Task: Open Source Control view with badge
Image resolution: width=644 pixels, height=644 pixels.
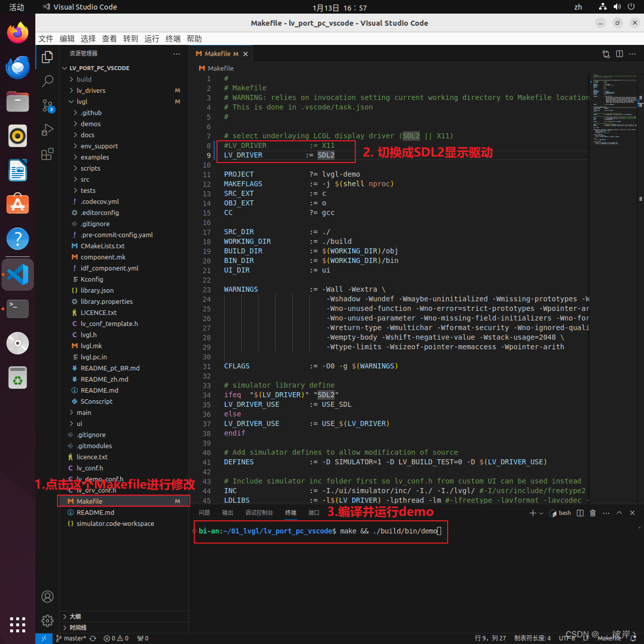Action: point(47,105)
